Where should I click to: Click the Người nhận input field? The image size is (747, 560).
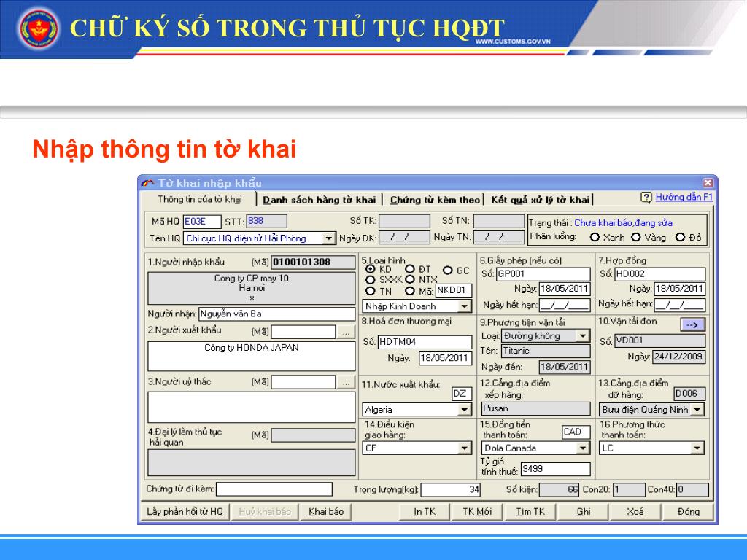[276, 314]
